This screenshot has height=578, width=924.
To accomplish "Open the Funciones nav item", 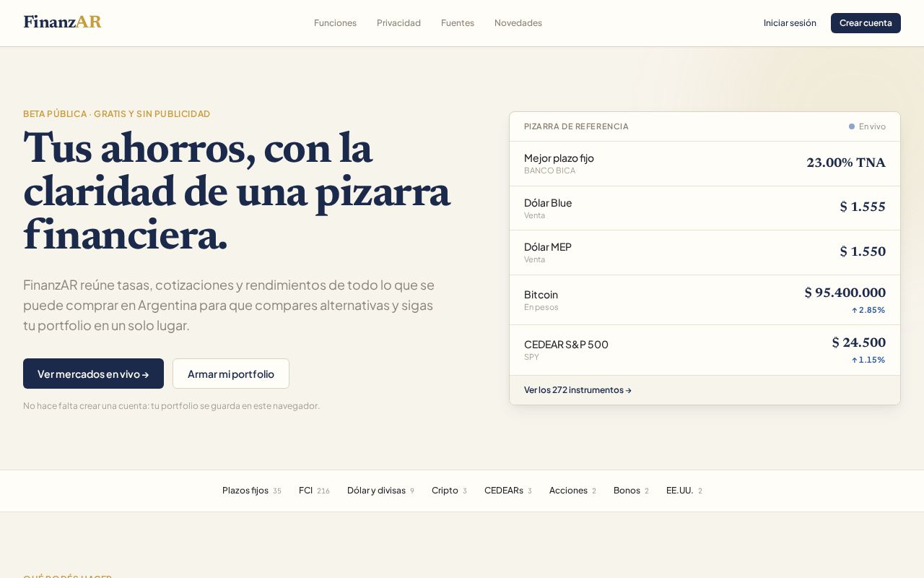I will 335,23.
